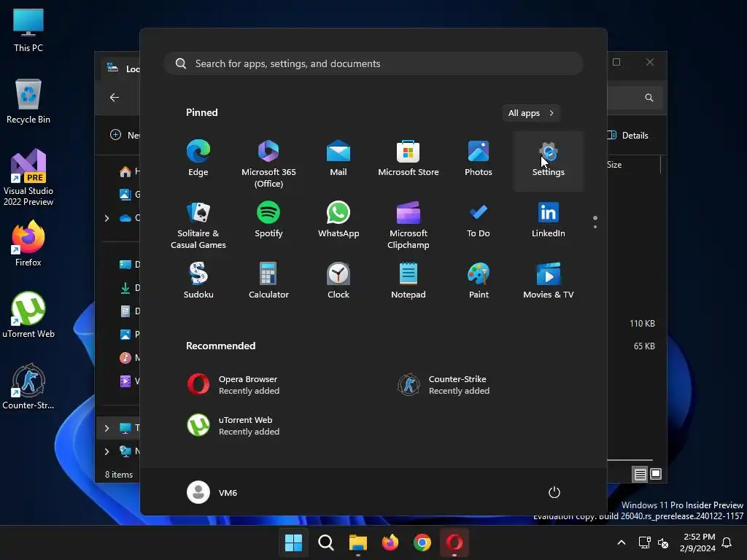The image size is (747, 560).
Task: Select the Recycle Bin desktop icon
Action: pos(28,101)
